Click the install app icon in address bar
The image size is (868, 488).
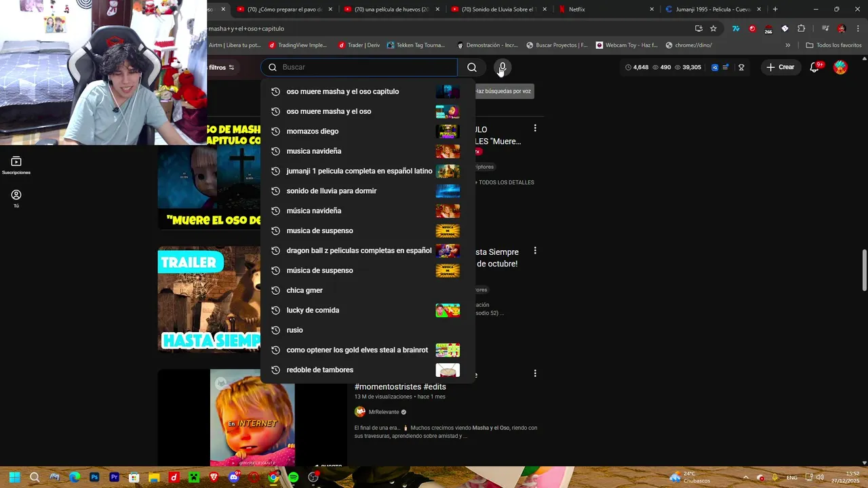click(x=698, y=28)
